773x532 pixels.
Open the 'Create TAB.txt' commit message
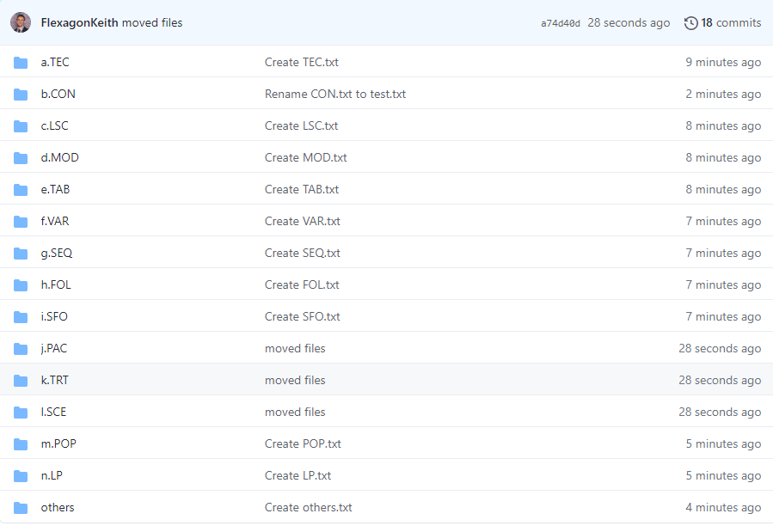point(302,189)
